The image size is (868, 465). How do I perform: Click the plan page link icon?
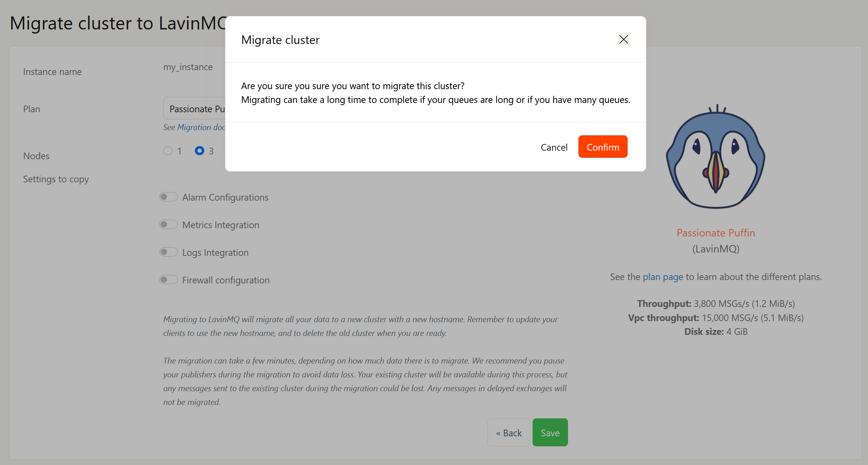click(x=663, y=277)
